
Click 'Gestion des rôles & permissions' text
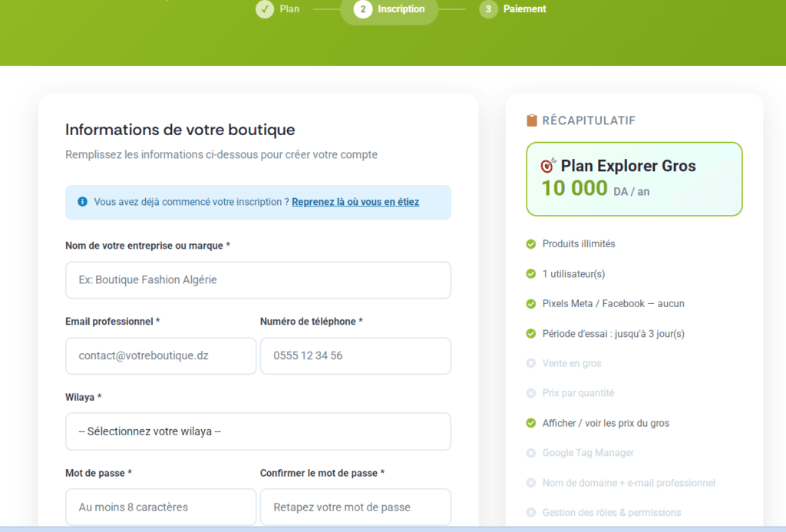click(x=612, y=513)
